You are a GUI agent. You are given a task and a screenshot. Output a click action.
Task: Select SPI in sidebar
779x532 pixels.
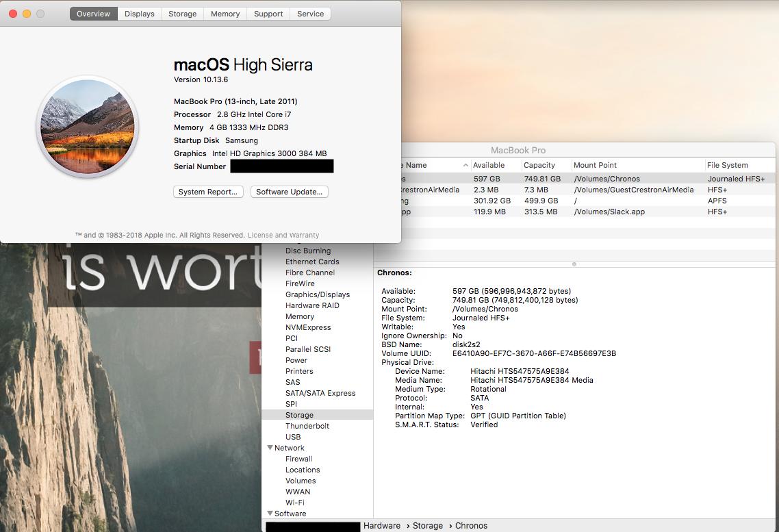pyautogui.click(x=291, y=403)
